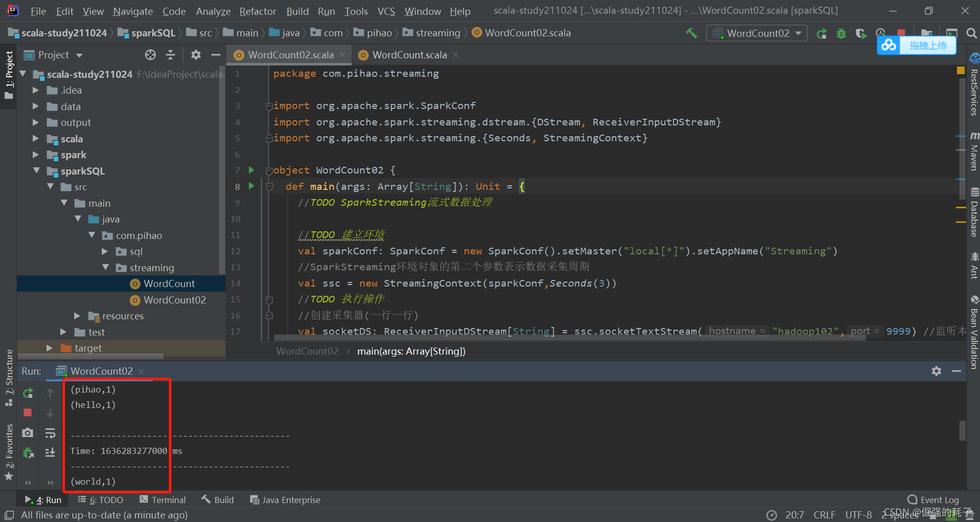Dump threads with camera icon

click(28, 433)
